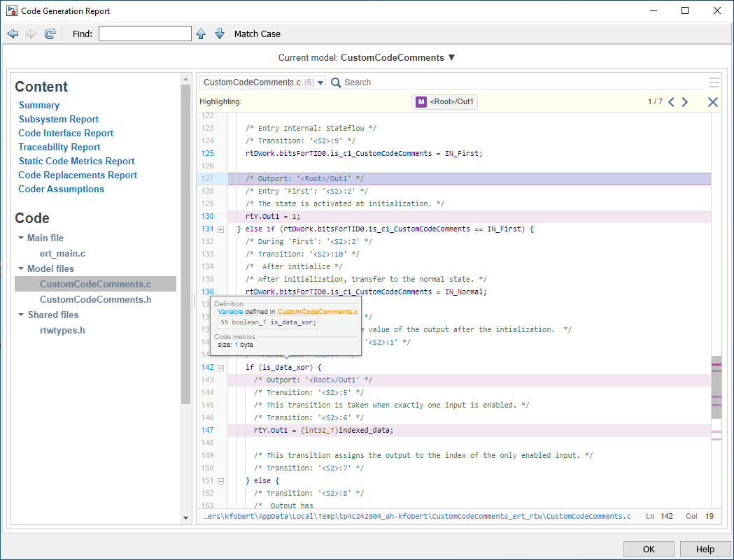
Task: Open the CustomCodeComments.c file dropdown
Action: (x=320, y=82)
